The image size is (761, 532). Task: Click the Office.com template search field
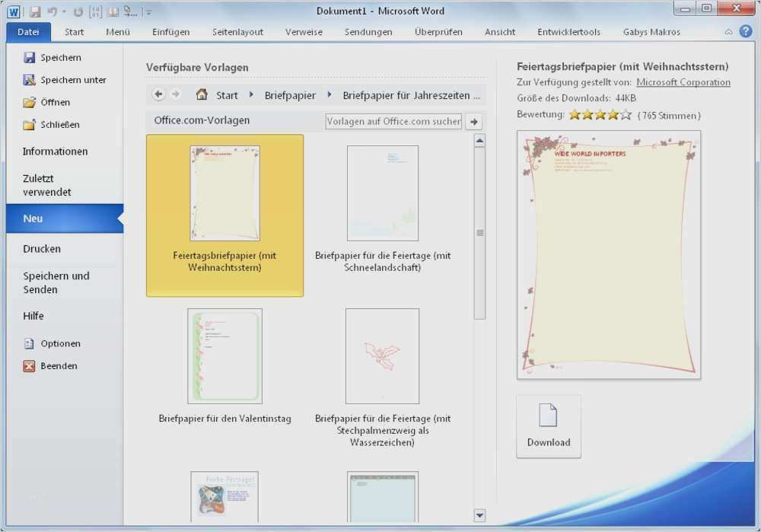[x=393, y=121]
